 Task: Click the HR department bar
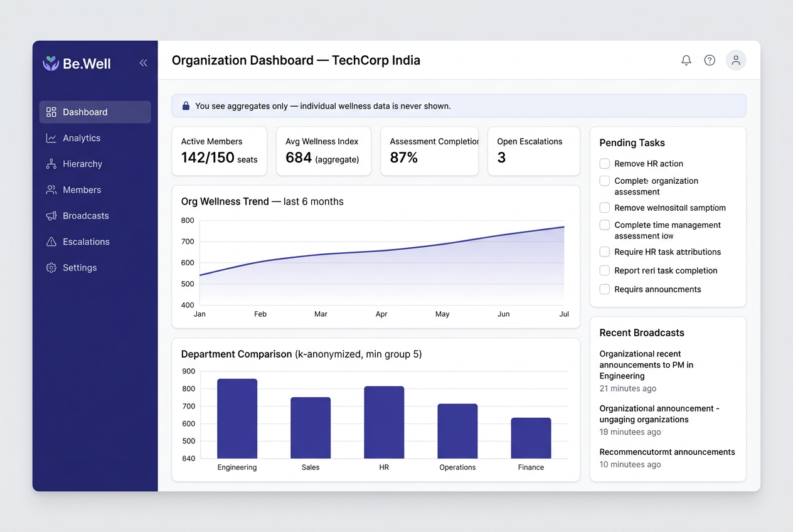coord(384,422)
